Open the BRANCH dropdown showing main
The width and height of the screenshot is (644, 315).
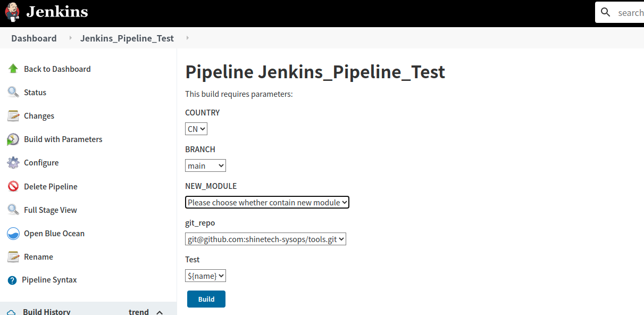[x=205, y=165]
